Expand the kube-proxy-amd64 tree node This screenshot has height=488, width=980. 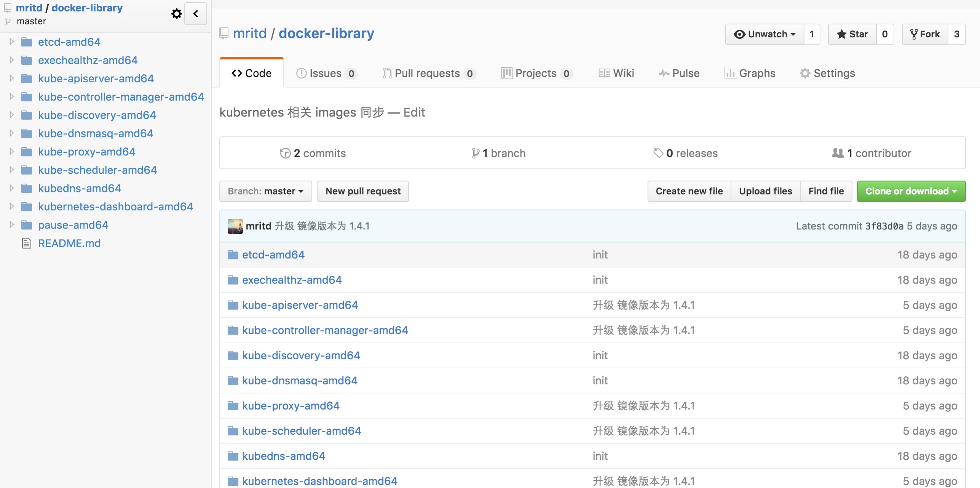pyautogui.click(x=11, y=151)
